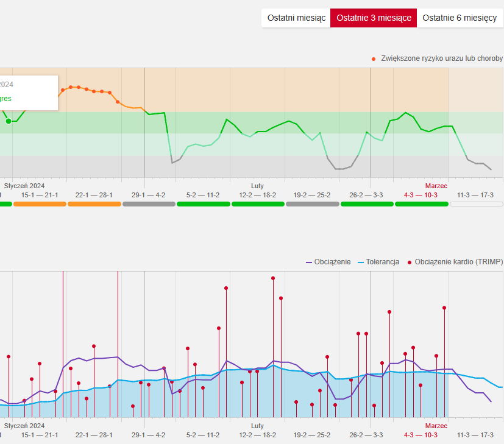The height and width of the screenshot is (444, 504).
Task: Click the "Zwiększone ryzyko urazu lub choroby" legend
Action: pyautogui.click(x=441, y=58)
